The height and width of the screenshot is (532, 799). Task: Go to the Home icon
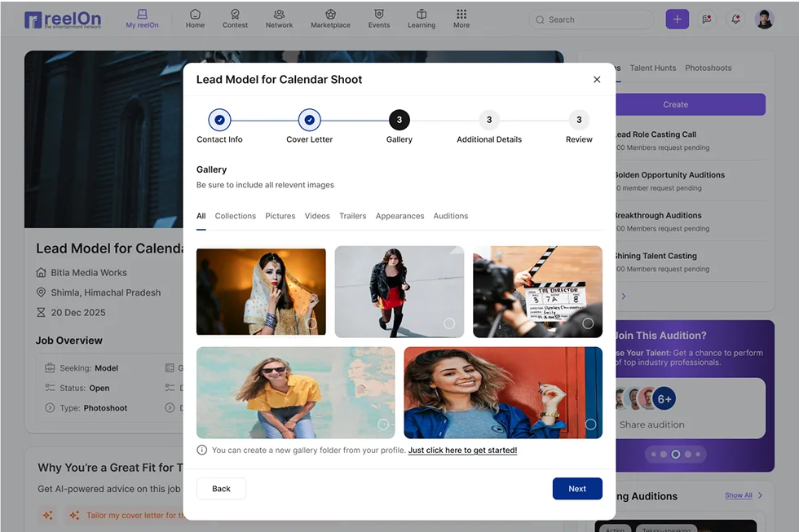[195, 19]
